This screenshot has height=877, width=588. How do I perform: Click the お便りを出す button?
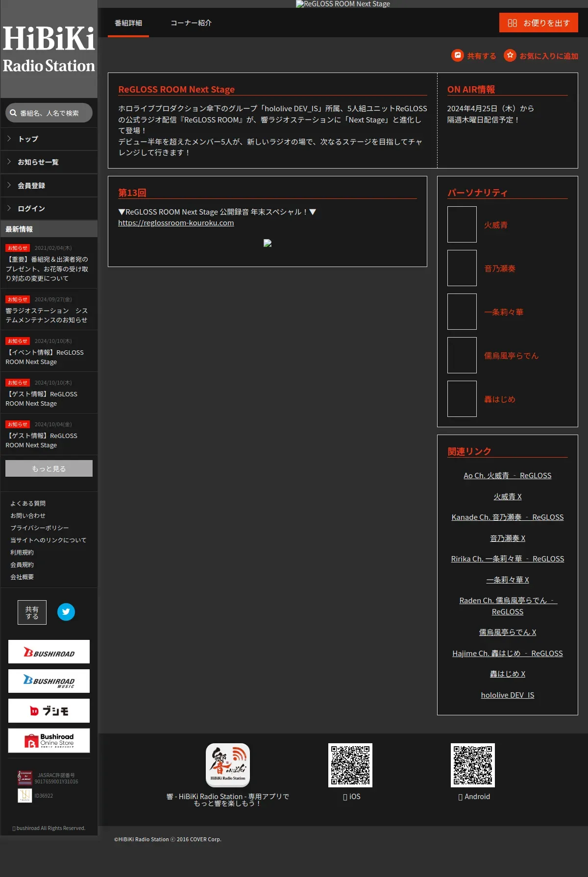539,23
